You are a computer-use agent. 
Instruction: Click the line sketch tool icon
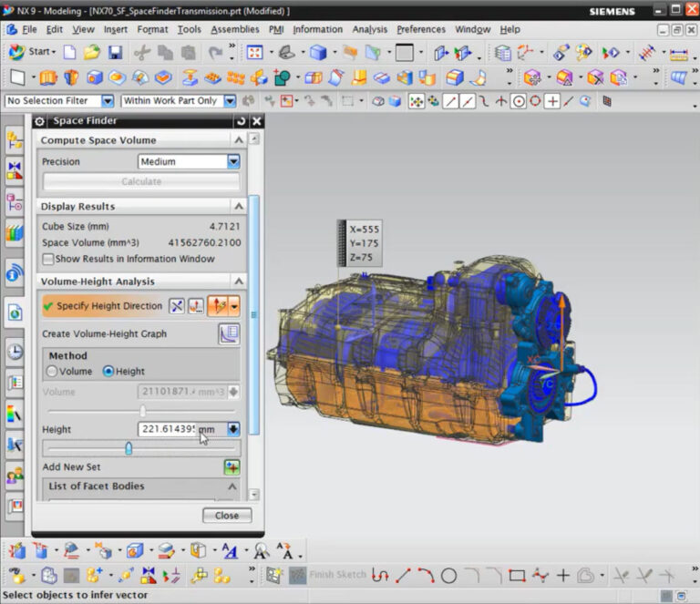tap(403, 576)
